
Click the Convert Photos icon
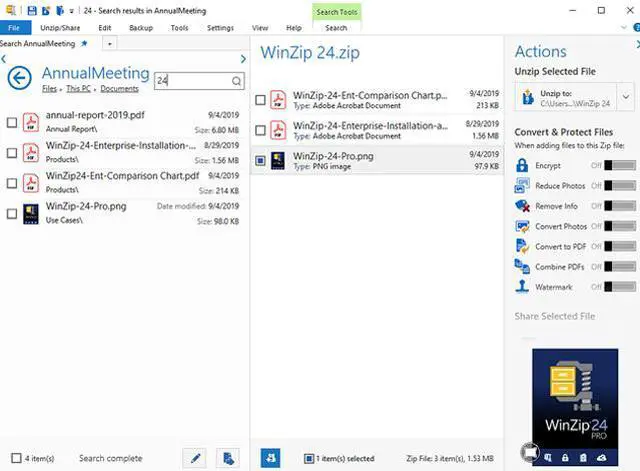click(x=522, y=226)
